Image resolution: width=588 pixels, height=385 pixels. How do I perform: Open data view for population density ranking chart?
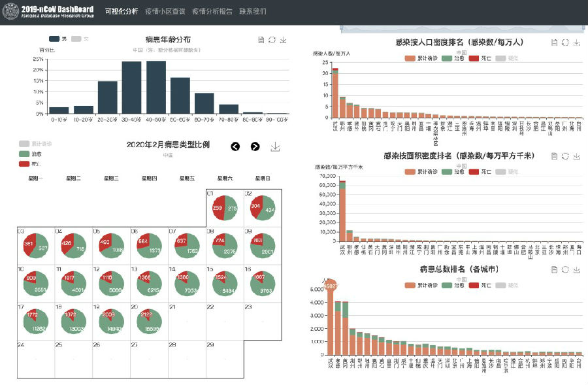tap(555, 42)
